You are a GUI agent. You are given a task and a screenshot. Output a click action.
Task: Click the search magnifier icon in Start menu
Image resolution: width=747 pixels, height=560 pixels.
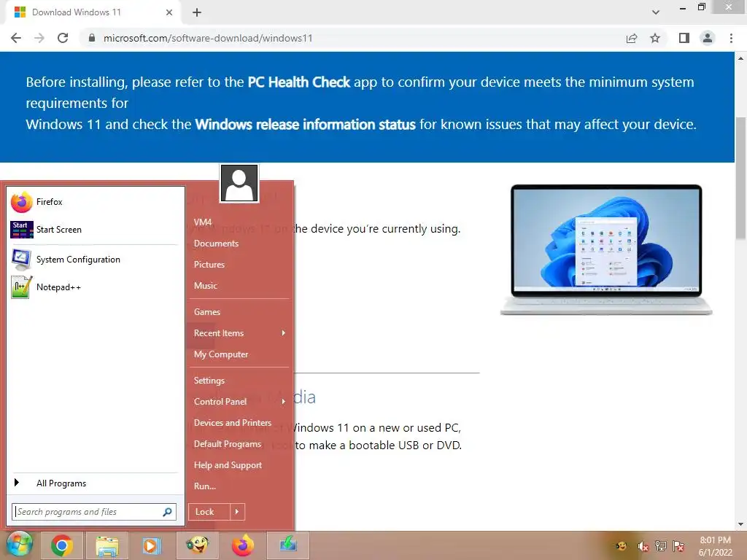(x=167, y=512)
